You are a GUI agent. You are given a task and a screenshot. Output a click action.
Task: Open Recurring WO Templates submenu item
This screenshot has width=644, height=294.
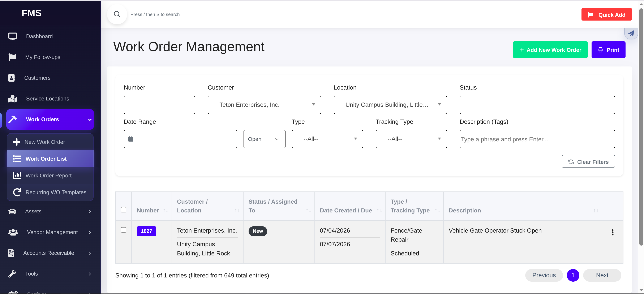(50, 192)
